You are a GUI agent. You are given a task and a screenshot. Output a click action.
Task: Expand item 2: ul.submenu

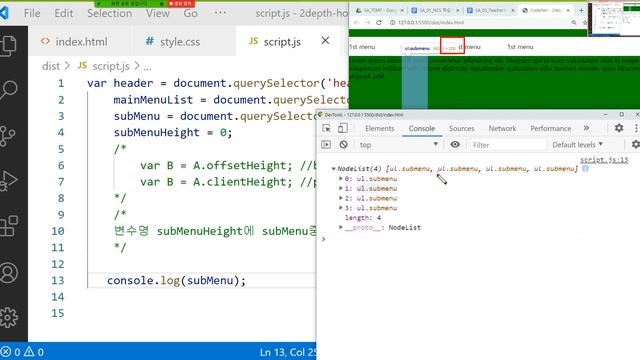(x=341, y=198)
